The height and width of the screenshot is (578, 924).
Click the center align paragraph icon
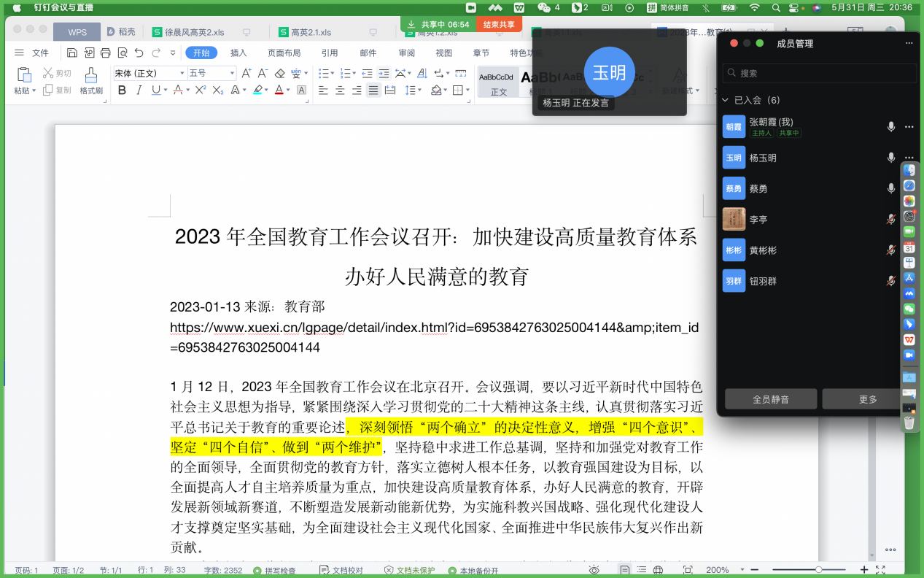pos(340,90)
